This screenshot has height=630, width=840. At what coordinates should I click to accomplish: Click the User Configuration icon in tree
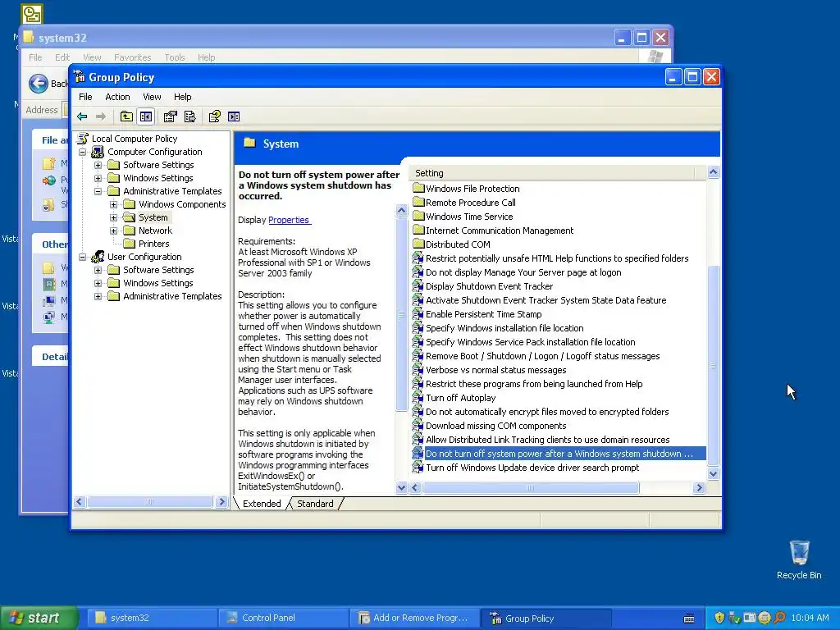click(x=98, y=257)
